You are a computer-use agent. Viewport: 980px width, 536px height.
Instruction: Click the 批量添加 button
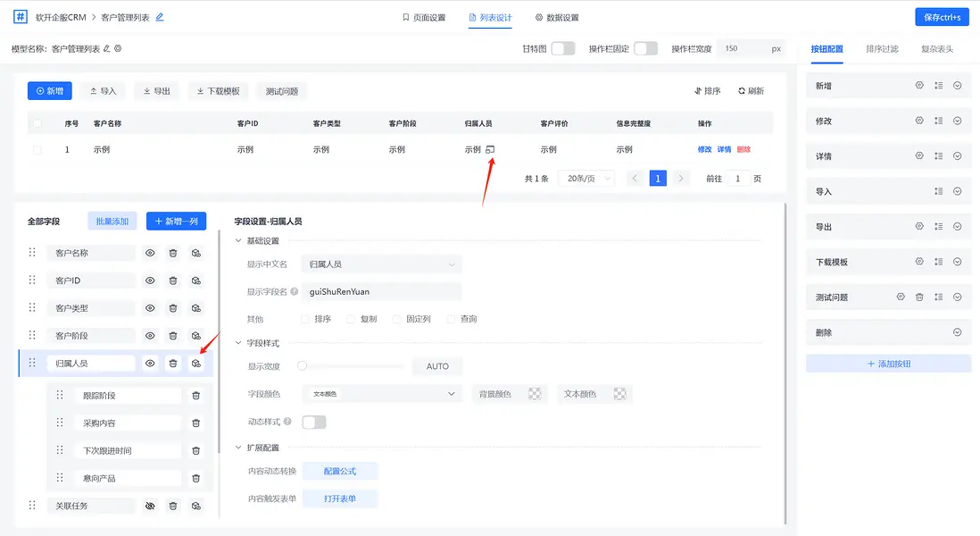[112, 222]
